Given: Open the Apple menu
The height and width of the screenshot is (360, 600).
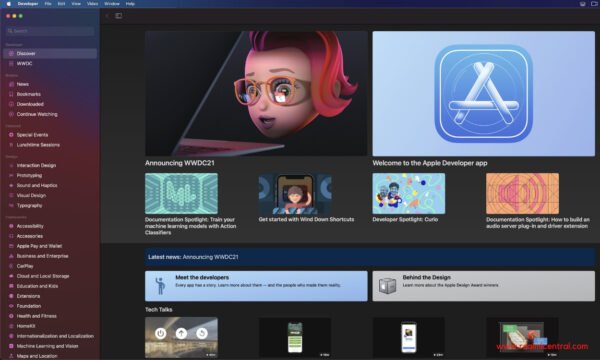Looking at the screenshot, I should click(9, 4).
